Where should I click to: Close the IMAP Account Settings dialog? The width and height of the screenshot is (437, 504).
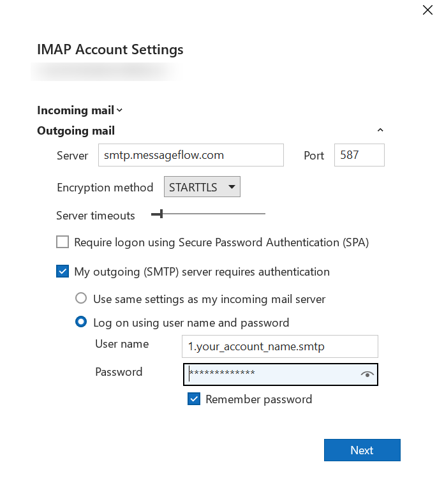coord(427,10)
